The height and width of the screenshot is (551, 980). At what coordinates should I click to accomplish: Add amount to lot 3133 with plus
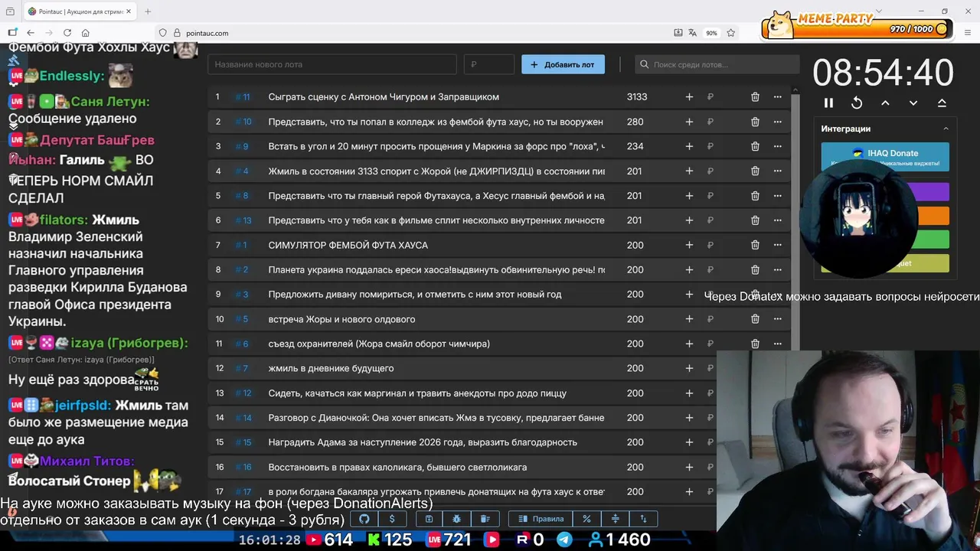(x=689, y=96)
